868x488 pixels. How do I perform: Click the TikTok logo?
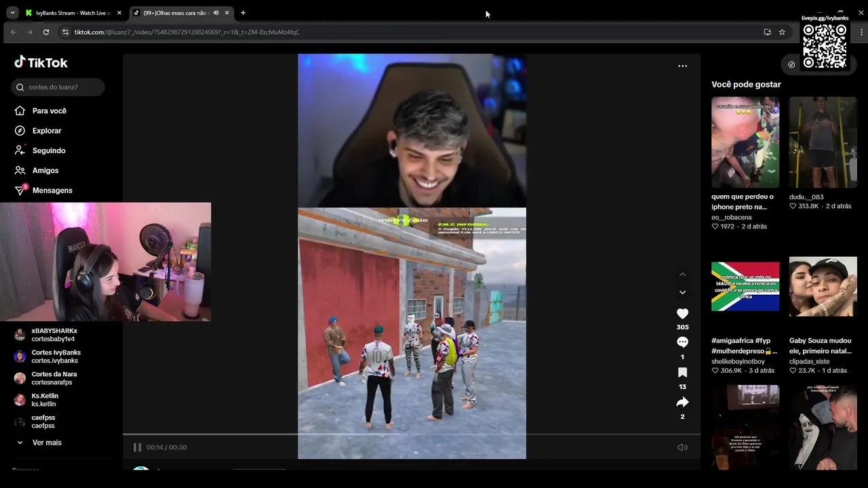[x=41, y=62]
